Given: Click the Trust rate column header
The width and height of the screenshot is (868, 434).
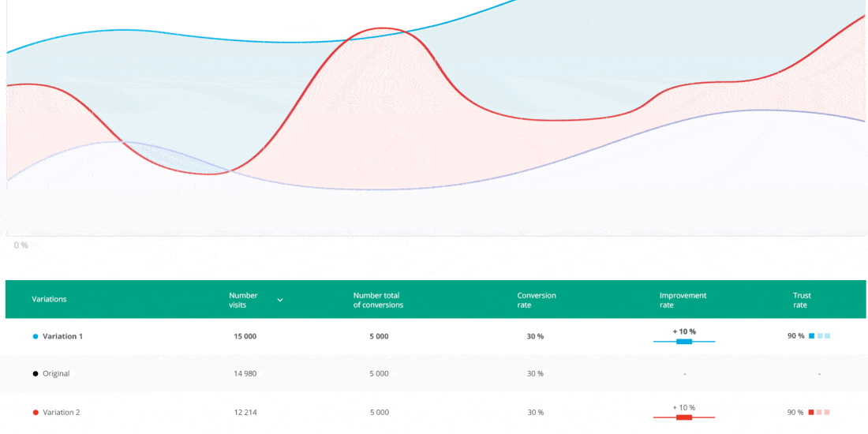Looking at the screenshot, I should [803, 300].
